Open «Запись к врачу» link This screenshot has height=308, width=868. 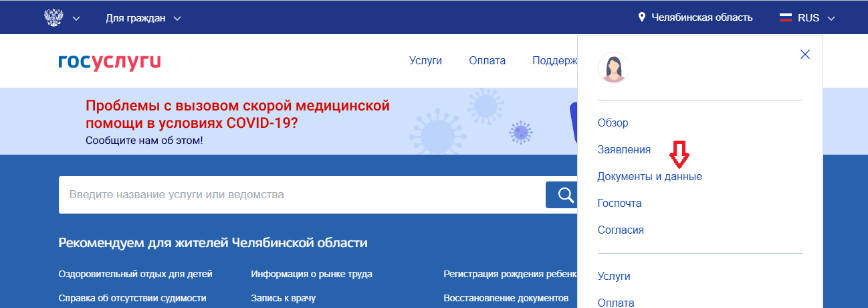[283, 298]
